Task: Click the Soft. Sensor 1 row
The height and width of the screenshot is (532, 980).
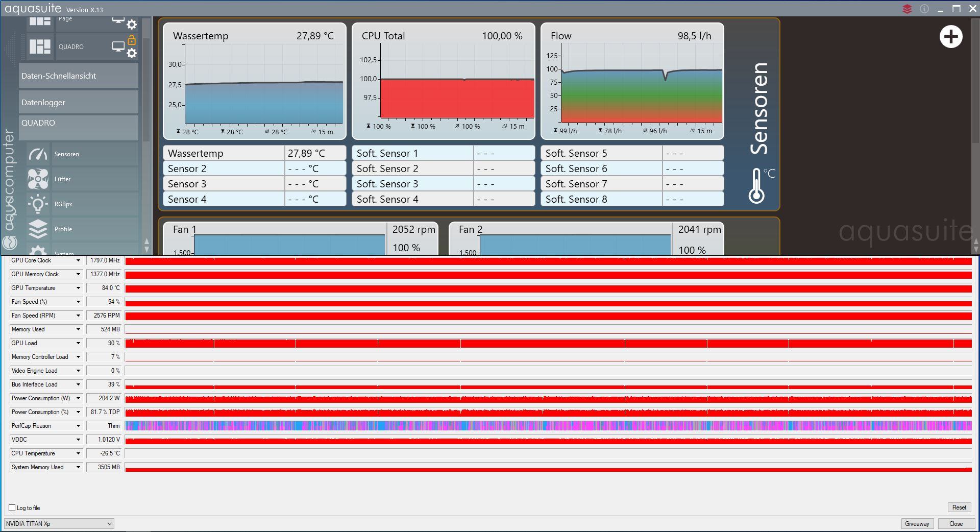Action: pyautogui.click(x=444, y=153)
